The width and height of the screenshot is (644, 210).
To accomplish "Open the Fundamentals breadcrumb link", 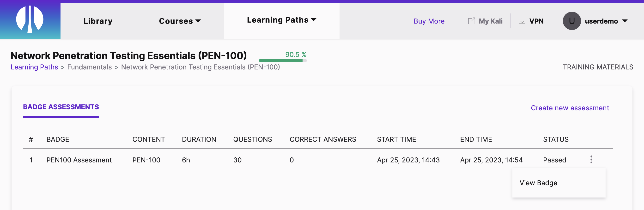I will (x=89, y=67).
